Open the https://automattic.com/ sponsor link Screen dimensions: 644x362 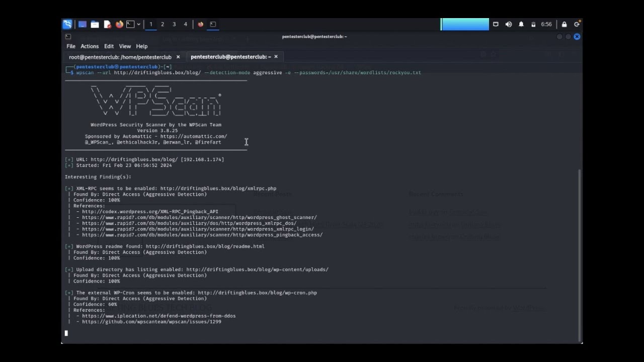pyautogui.click(x=194, y=136)
